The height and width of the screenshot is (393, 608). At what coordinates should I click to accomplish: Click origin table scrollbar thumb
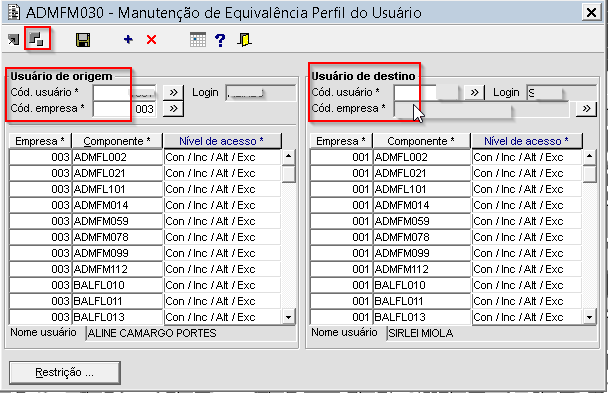pos(288,174)
